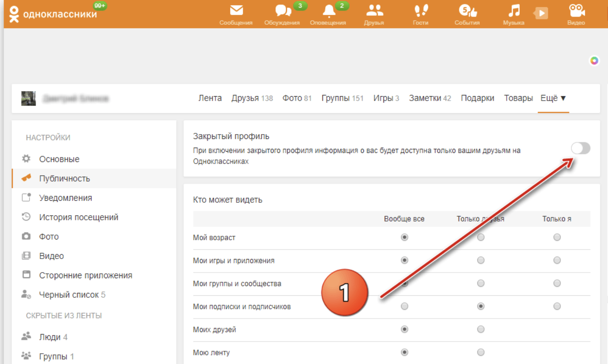Enable the Закрытый профиль toggle switch
608x364 pixels.
click(580, 148)
